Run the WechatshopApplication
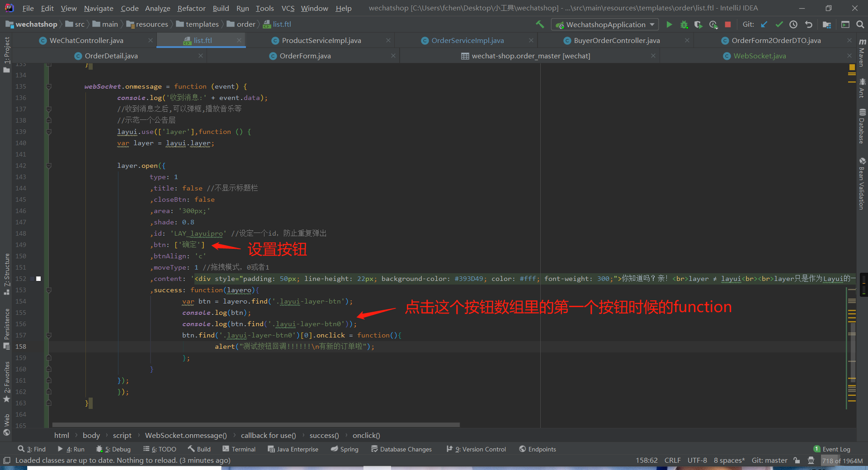868x470 pixels. (669, 24)
